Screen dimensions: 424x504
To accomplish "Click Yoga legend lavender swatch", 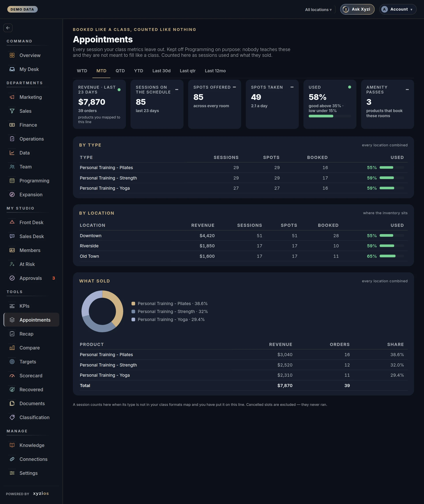I will 133,320.
